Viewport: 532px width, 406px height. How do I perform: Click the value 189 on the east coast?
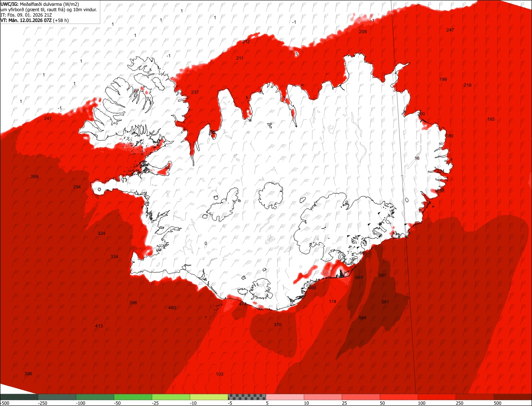point(449,136)
